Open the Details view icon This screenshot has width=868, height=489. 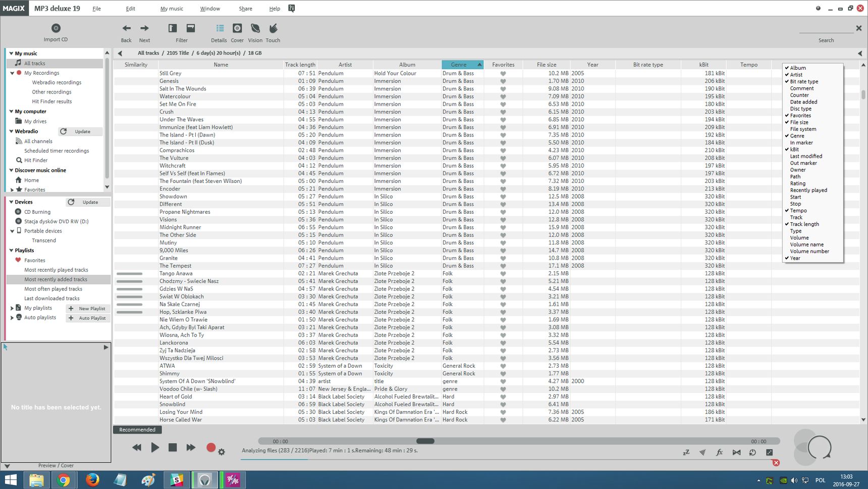[x=220, y=28]
